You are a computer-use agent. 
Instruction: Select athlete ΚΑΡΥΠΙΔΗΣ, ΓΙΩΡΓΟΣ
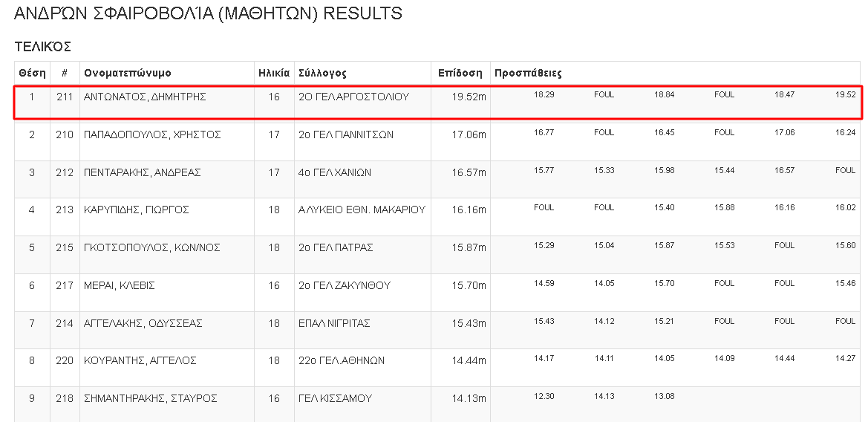click(x=137, y=210)
